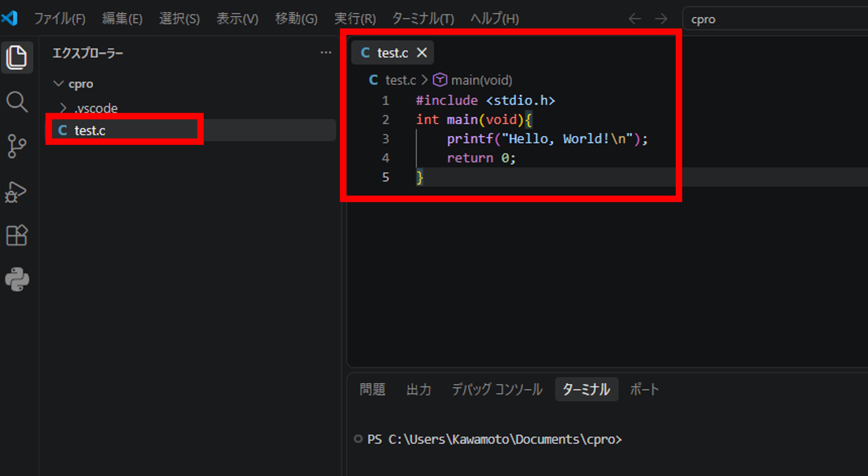The height and width of the screenshot is (476, 868).
Task: Click on the printf code line
Action: (x=547, y=139)
